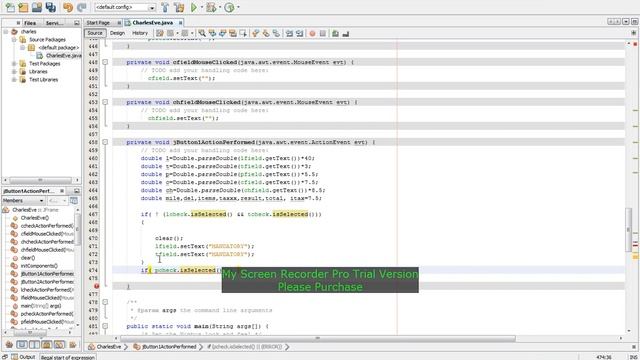Click the New File toolbar icon

[x=10, y=7]
